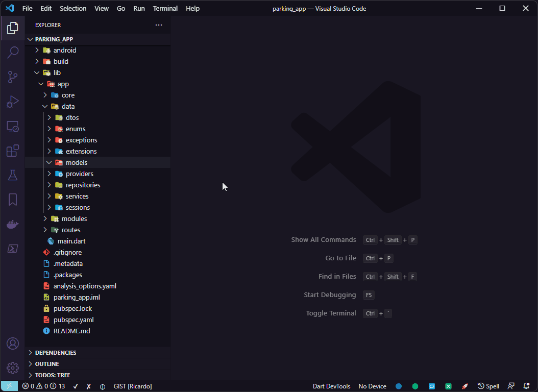Collapse the lib folder
Image resolution: width=538 pixels, height=392 pixels.
click(x=37, y=72)
